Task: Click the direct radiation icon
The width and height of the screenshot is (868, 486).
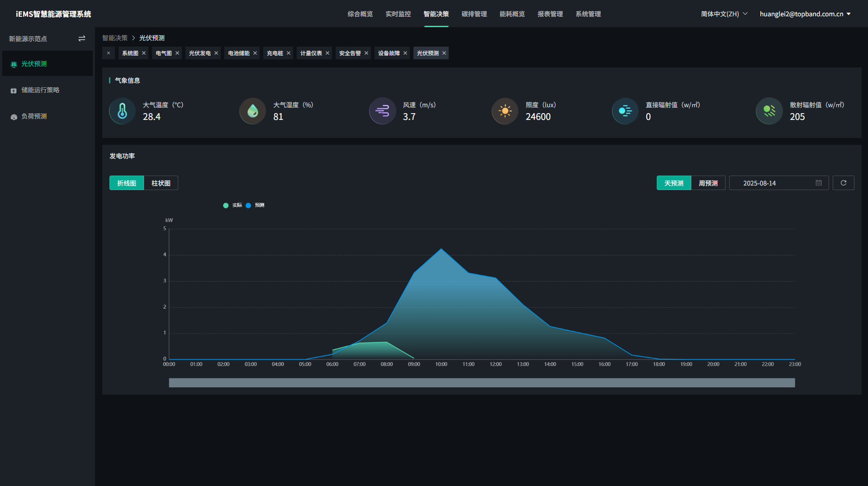Action: coord(625,111)
